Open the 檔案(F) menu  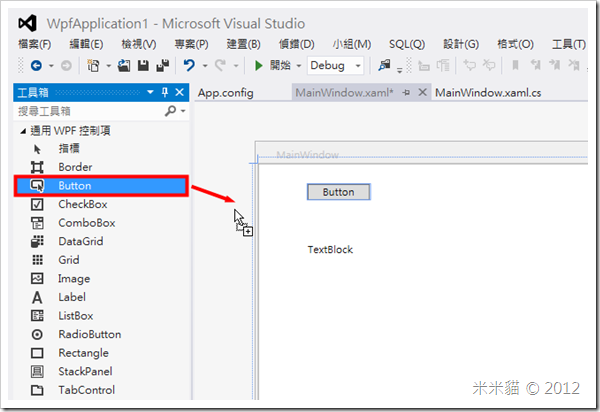[x=34, y=44]
